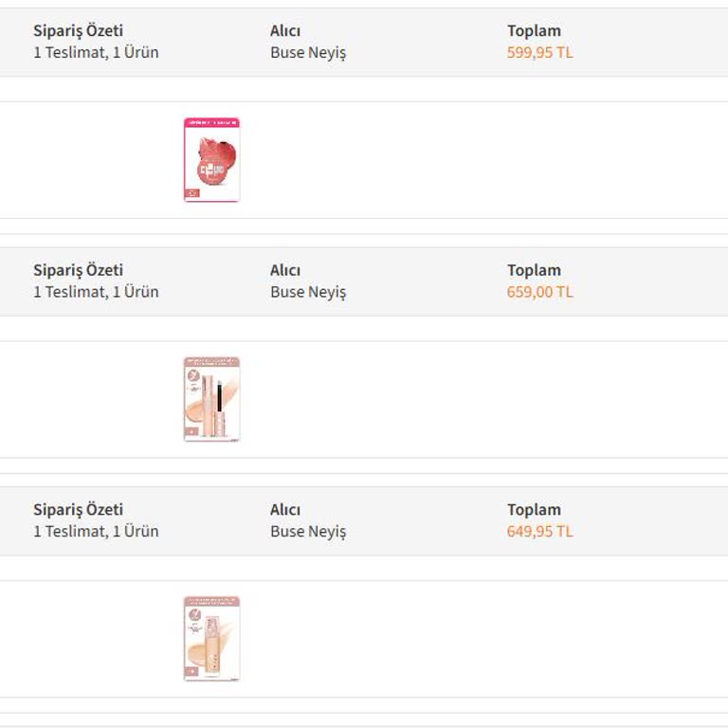This screenshot has height=728, width=728.
Task: Click Sipariş Özeti heading of 599,95 TL order
Action: tap(78, 31)
